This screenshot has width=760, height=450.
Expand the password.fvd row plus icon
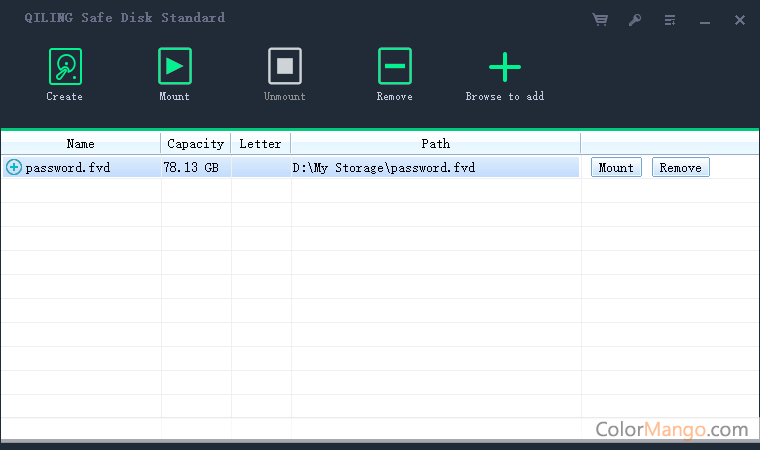coord(14,167)
